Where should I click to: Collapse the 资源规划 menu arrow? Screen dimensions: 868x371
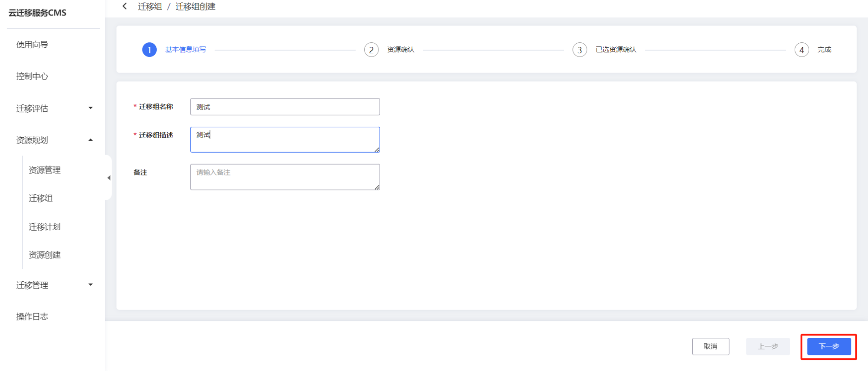(91, 140)
